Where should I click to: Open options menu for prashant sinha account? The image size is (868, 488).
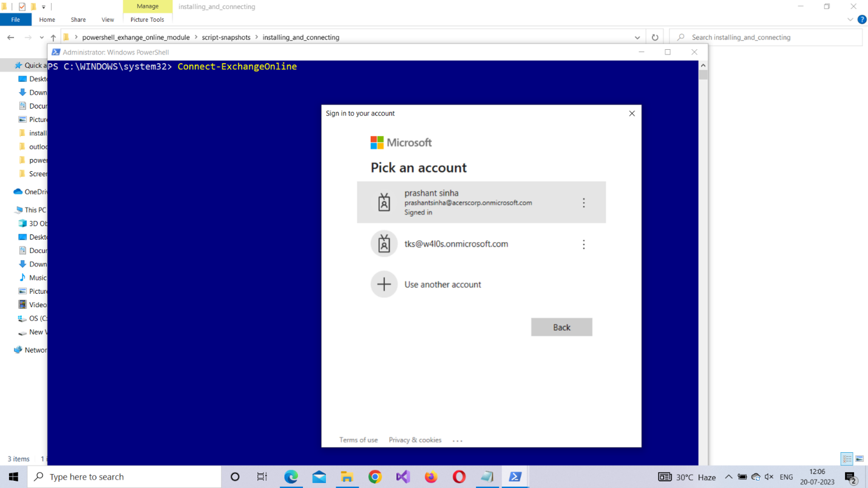(x=584, y=203)
